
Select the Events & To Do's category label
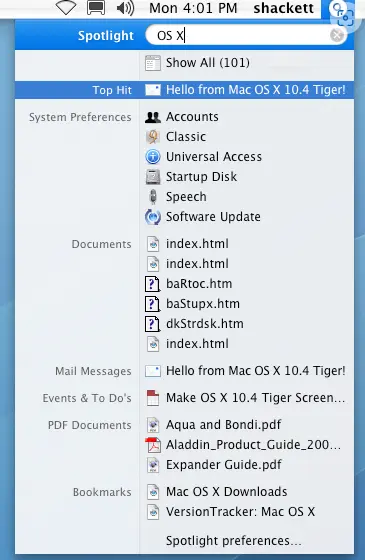pos(87,398)
